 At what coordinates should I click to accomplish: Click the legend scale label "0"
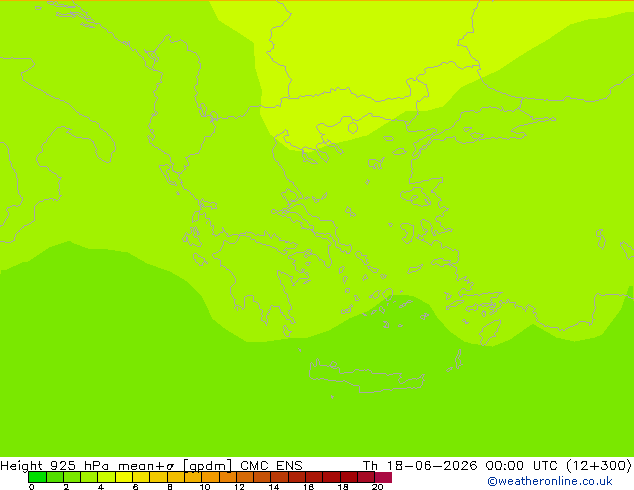(32, 487)
